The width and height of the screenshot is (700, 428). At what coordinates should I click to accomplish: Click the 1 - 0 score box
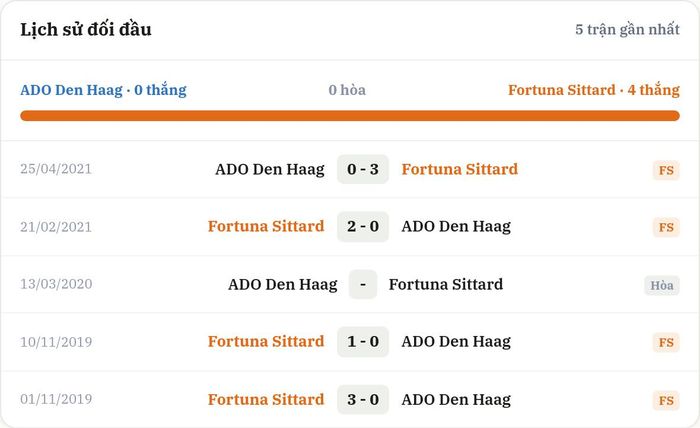point(362,341)
